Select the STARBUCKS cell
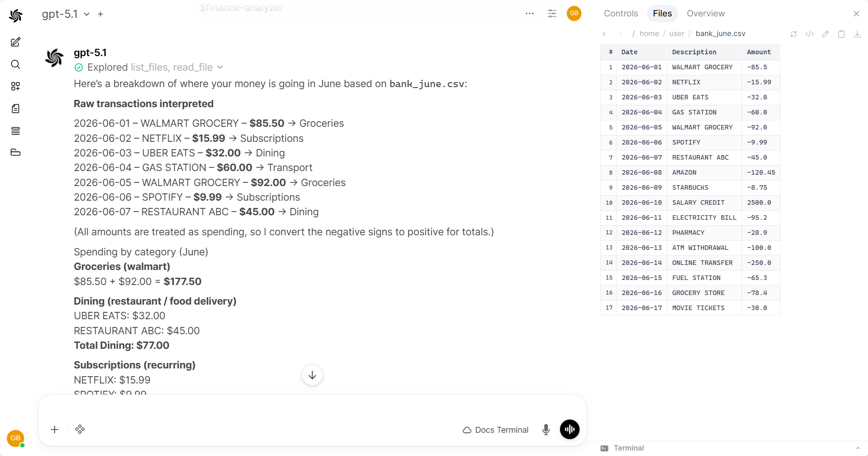 (x=704, y=187)
